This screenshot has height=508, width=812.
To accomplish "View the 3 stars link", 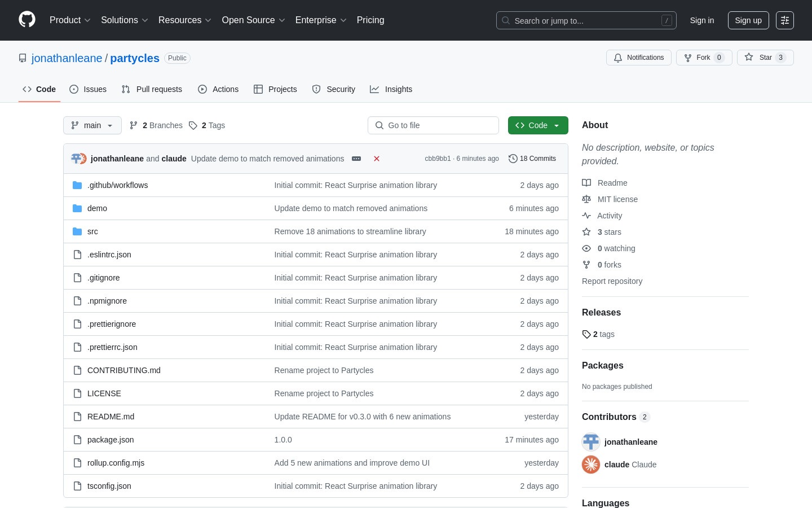I will [602, 232].
